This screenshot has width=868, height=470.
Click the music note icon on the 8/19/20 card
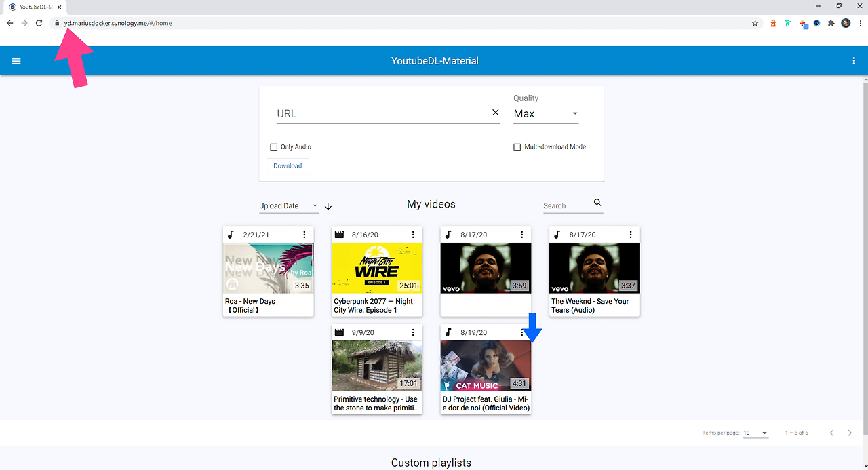(448, 332)
